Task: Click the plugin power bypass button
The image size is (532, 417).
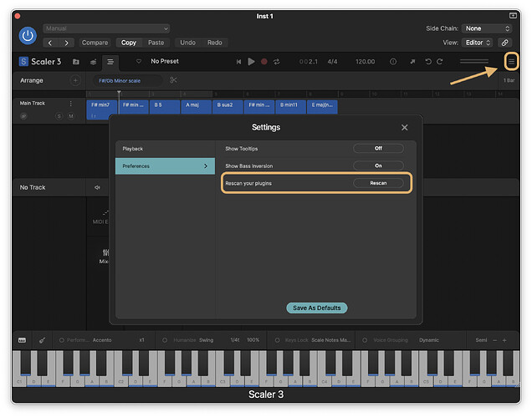Action: pos(28,35)
